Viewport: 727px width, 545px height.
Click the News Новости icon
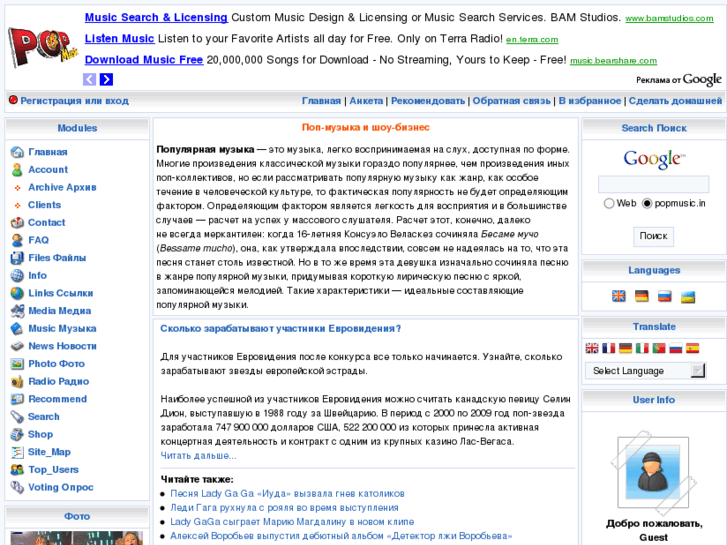[x=17, y=346]
